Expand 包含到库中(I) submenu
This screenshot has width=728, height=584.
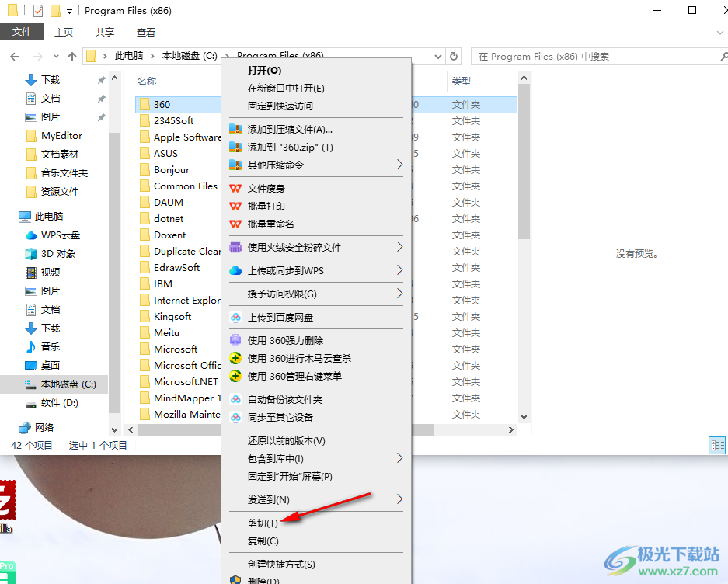pyautogui.click(x=316, y=459)
